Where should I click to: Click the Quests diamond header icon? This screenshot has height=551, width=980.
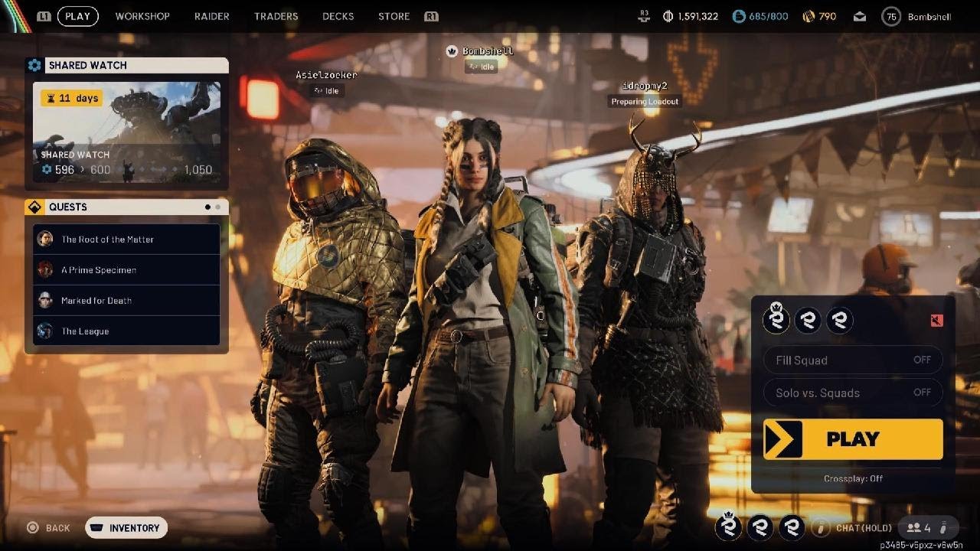[x=34, y=207]
